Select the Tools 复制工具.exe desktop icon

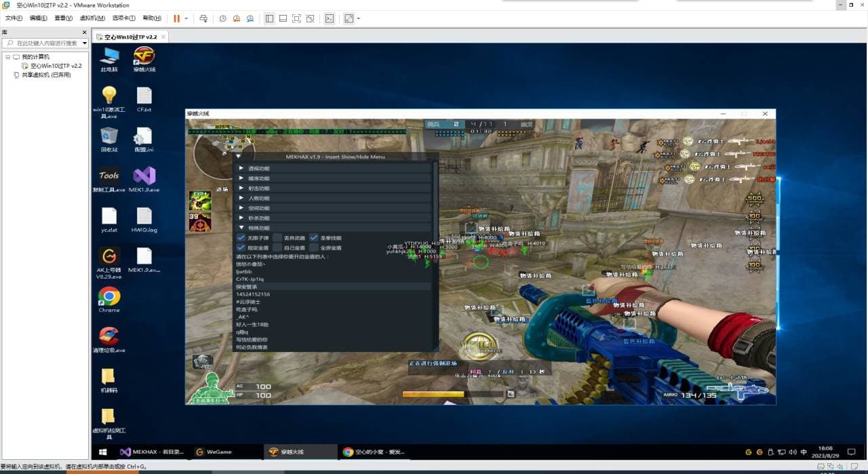point(108,180)
